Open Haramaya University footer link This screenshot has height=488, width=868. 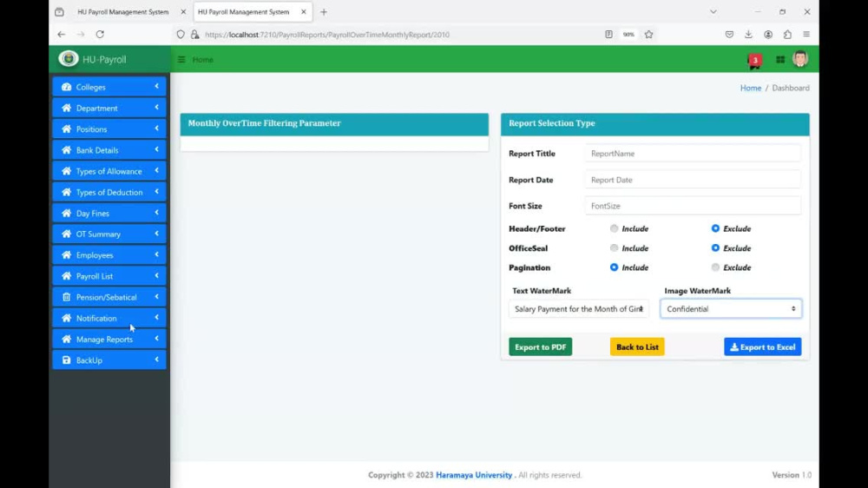(474, 475)
